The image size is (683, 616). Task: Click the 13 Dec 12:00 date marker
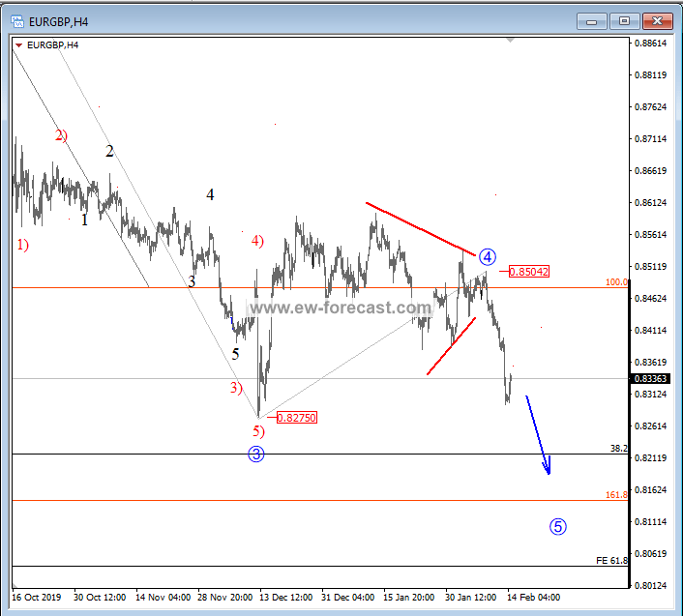[x=283, y=597]
